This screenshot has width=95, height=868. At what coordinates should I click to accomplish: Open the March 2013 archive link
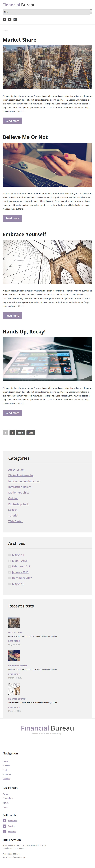(x=19, y=560)
